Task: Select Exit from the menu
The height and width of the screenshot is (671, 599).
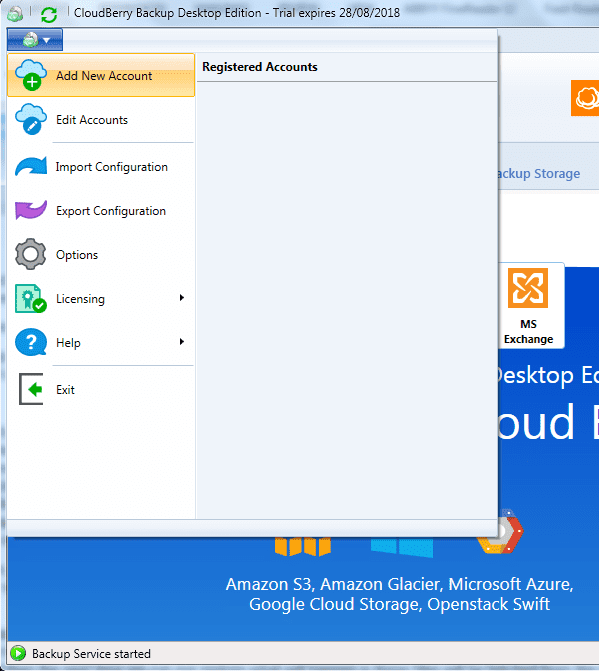Action: click(101, 389)
